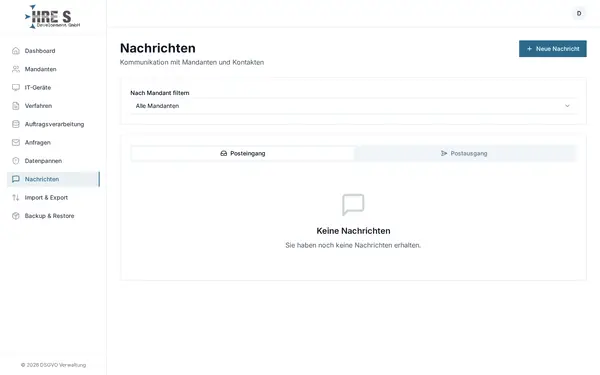The image size is (600, 375).
Task: Click the Anfragen envelope icon
Action: tap(16, 142)
